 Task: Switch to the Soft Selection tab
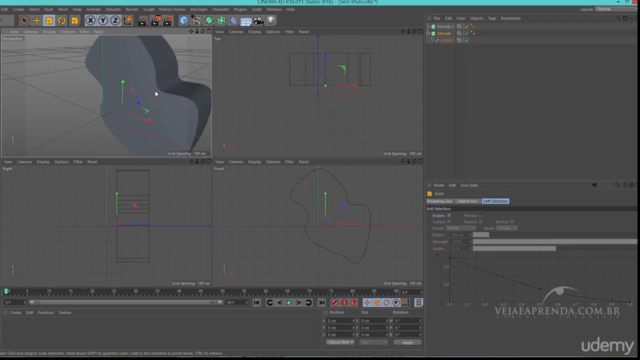495,201
